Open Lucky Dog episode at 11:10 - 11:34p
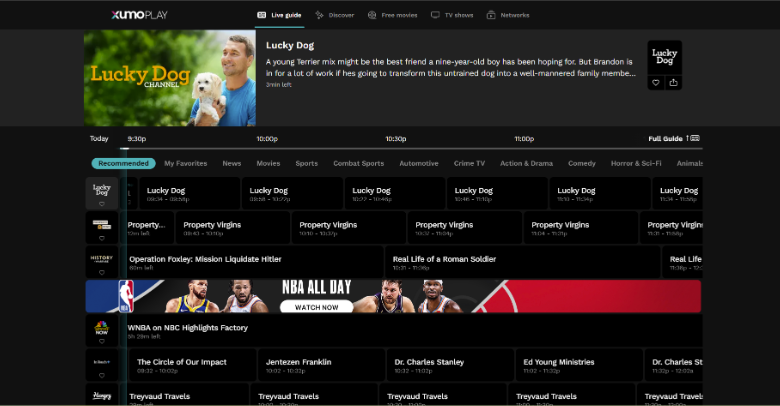Viewport: 780px width, 406px height. 600,194
